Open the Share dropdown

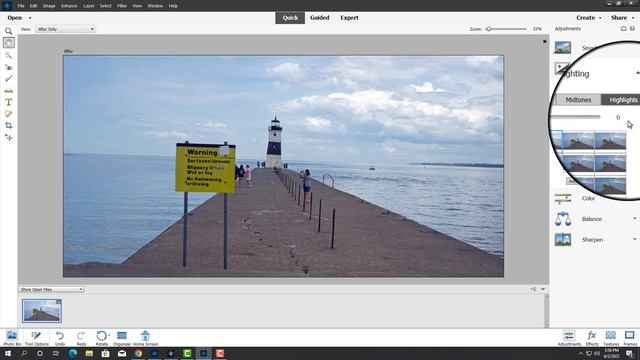pyautogui.click(x=622, y=18)
